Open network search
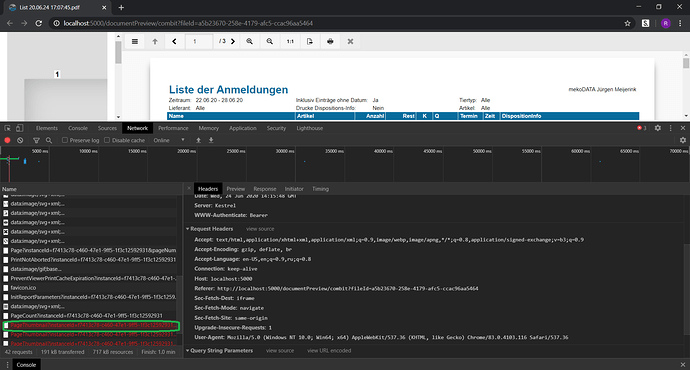 (x=49, y=140)
